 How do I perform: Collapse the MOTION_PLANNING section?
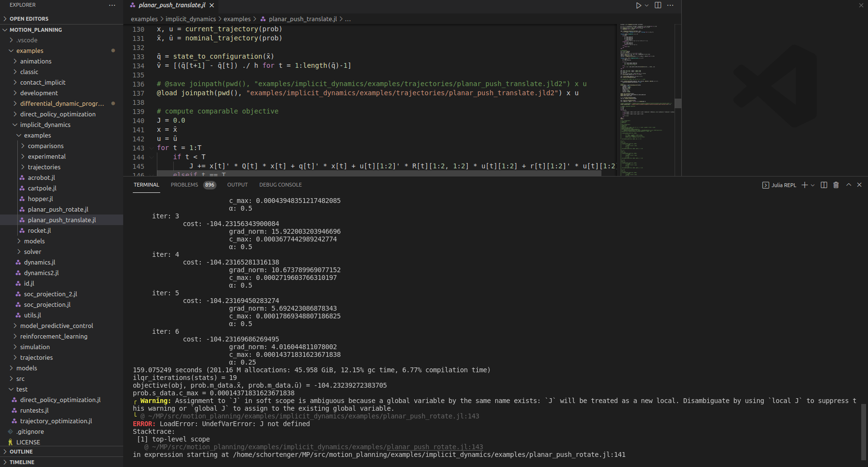point(62,30)
